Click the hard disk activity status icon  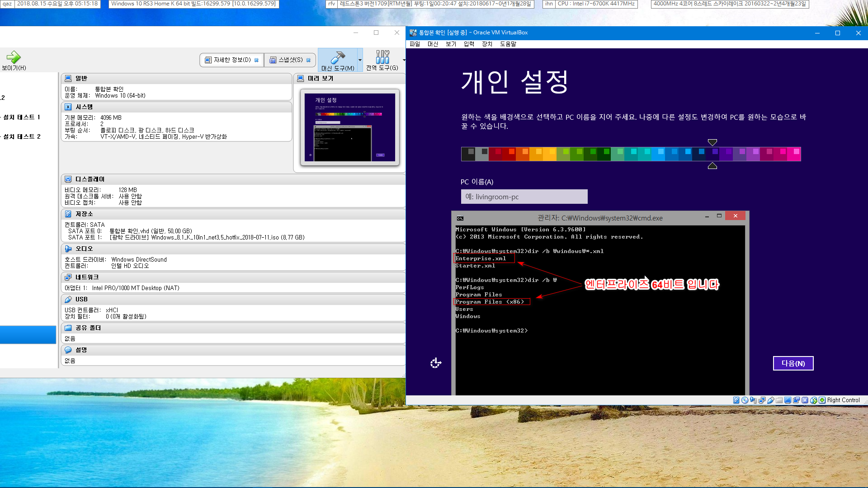pyautogui.click(x=736, y=400)
